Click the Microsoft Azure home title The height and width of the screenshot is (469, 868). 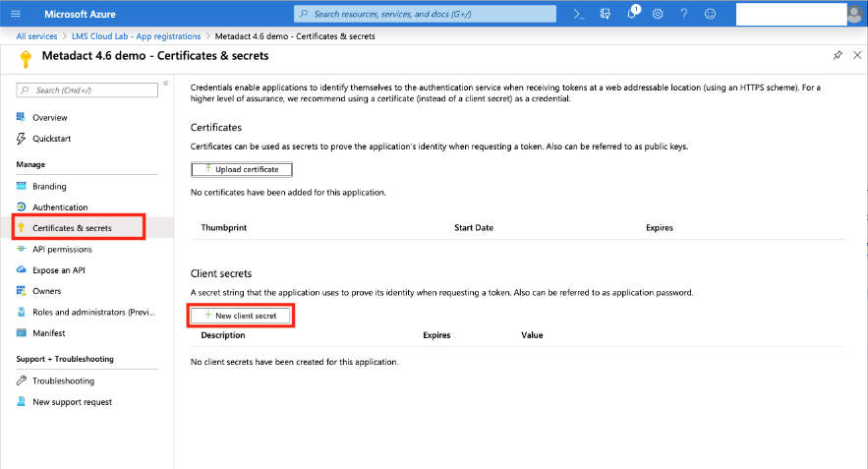click(81, 14)
